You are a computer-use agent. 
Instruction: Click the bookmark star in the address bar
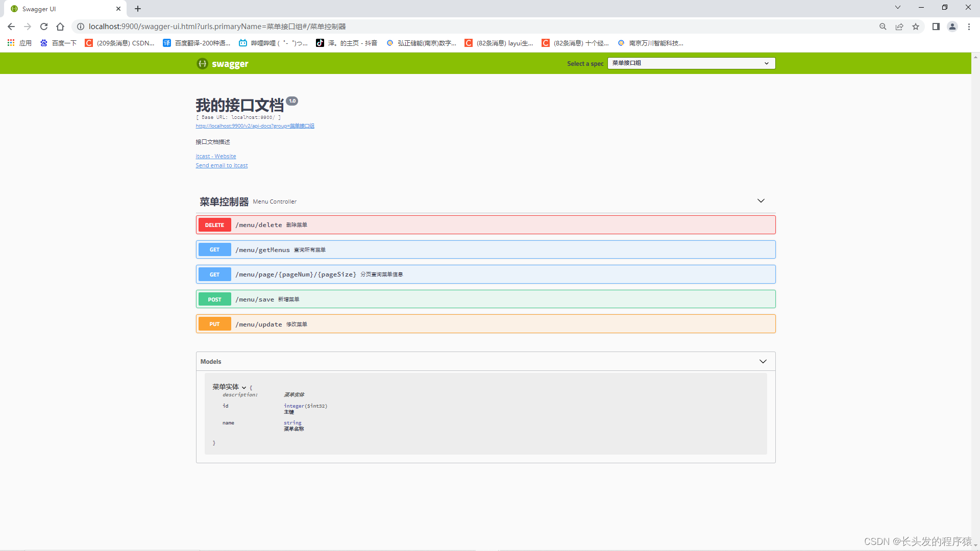tap(916, 27)
